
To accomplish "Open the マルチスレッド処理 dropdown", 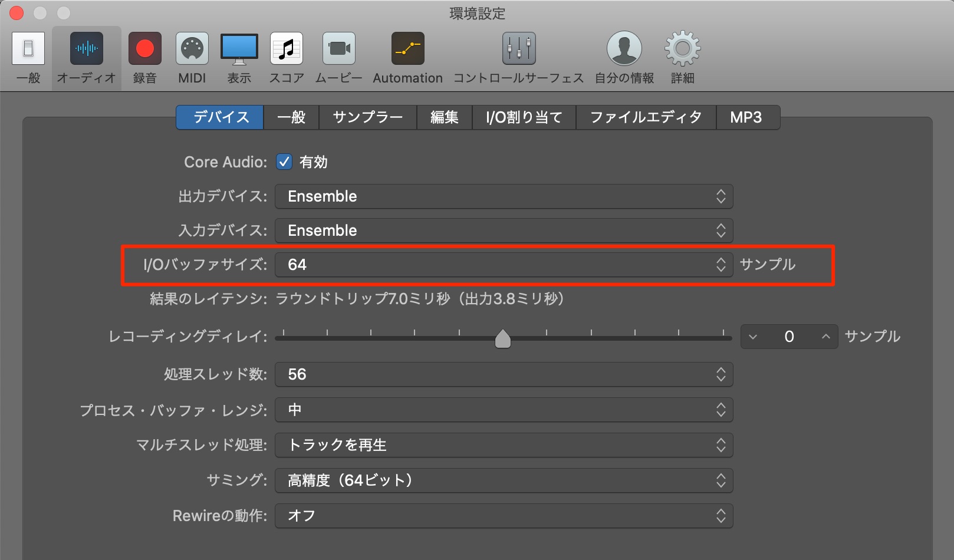I will pyautogui.click(x=504, y=445).
